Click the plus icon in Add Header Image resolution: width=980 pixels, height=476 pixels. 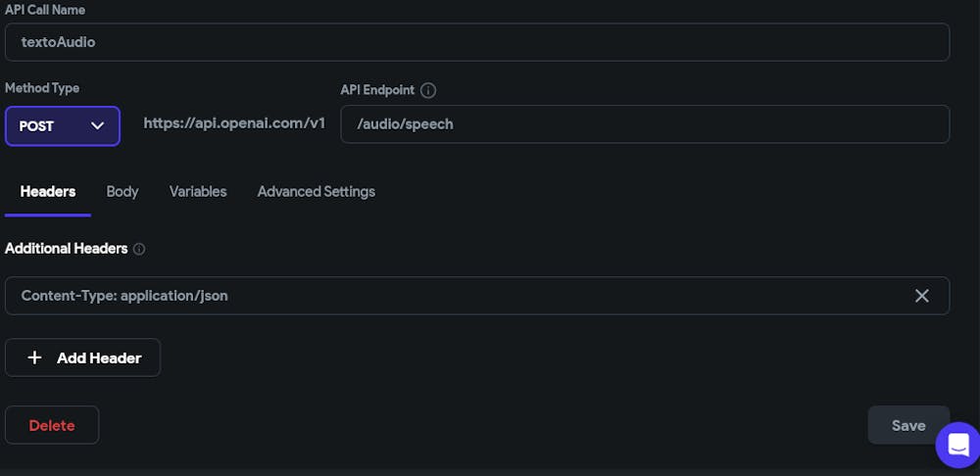(35, 357)
